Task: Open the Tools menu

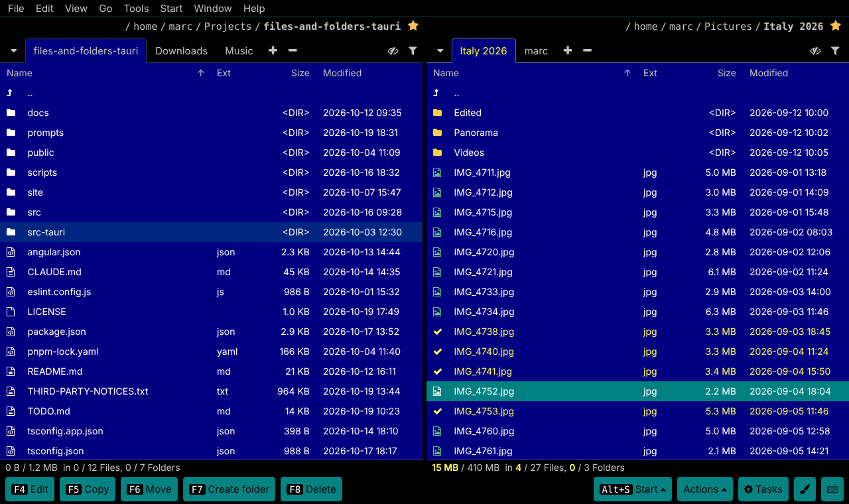Action: click(x=136, y=9)
